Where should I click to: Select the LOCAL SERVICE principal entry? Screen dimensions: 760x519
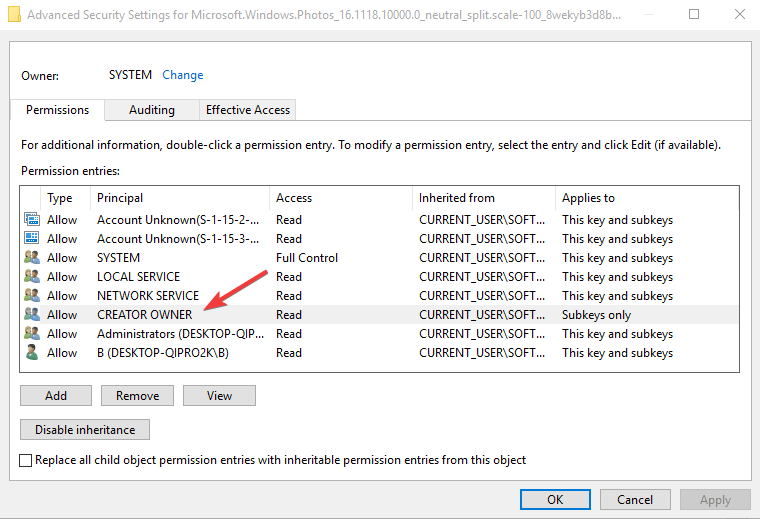(138, 276)
